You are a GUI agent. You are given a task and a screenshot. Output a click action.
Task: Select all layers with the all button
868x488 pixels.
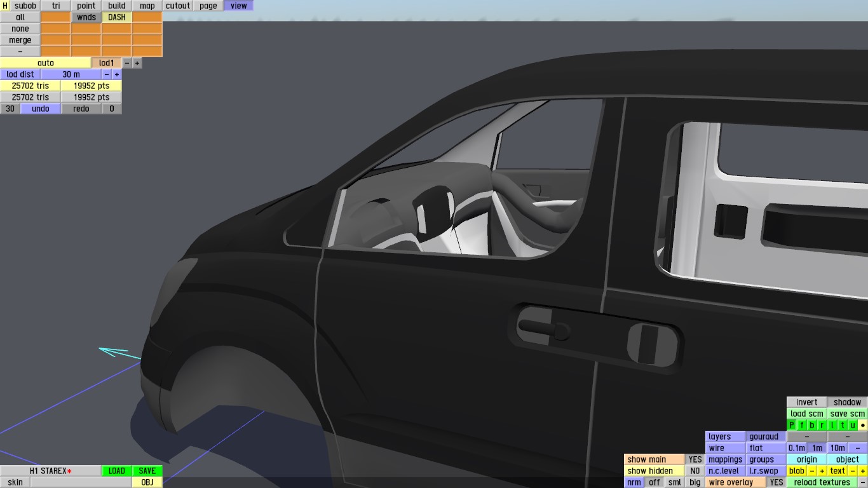pyautogui.click(x=20, y=17)
